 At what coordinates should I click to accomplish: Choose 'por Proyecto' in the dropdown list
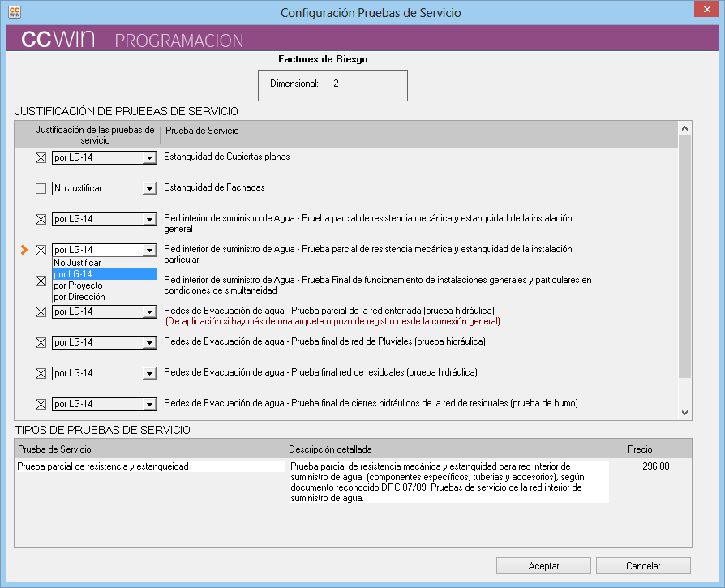click(x=78, y=285)
